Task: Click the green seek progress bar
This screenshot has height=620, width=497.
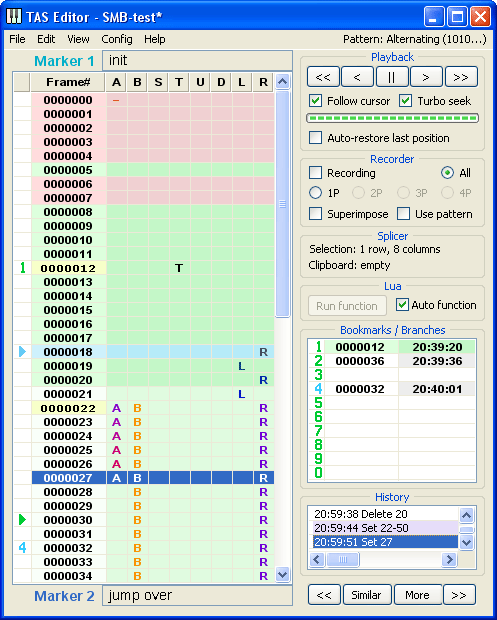Action: [x=392, y=118]
